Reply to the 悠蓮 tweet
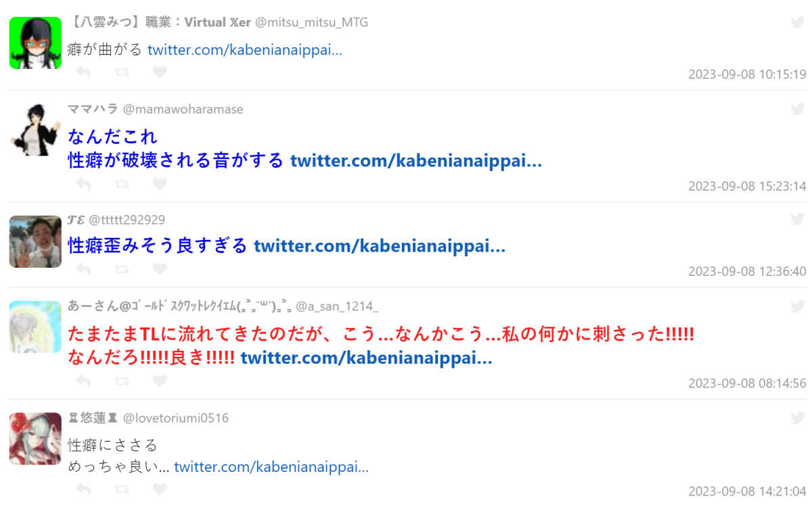This screenshot has width=812, height=505. tap(83, 489)
